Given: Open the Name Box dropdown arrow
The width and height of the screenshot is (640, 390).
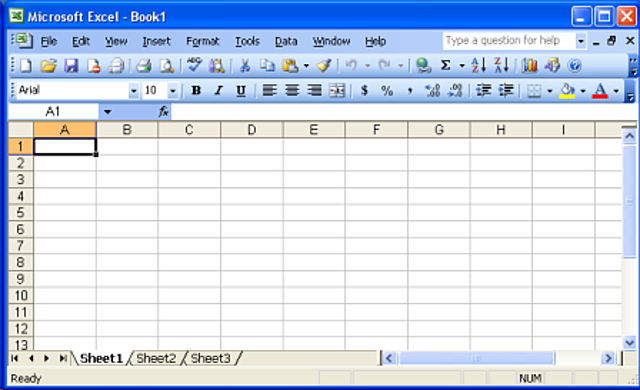Looking at the screenshot, I should coord(107,112).
